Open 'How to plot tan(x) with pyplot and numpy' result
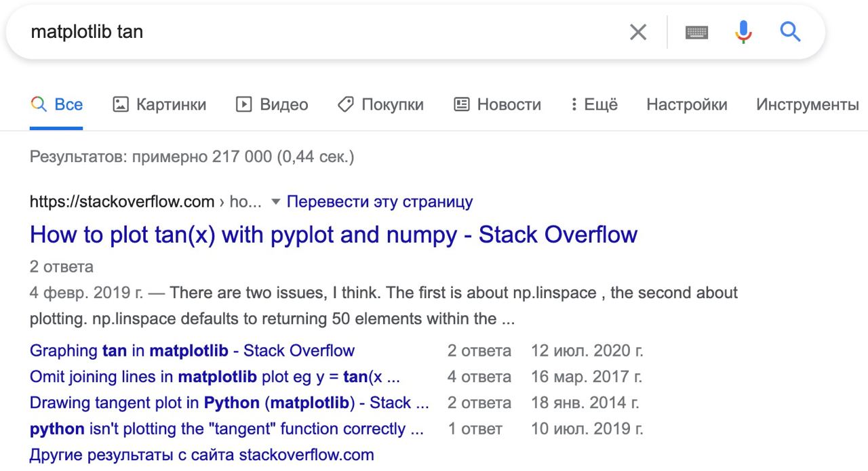868x471 pixels. (x=334, y=234)
